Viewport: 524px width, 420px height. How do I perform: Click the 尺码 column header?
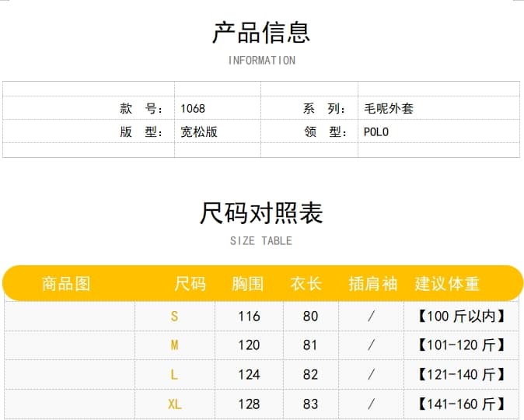190,284
